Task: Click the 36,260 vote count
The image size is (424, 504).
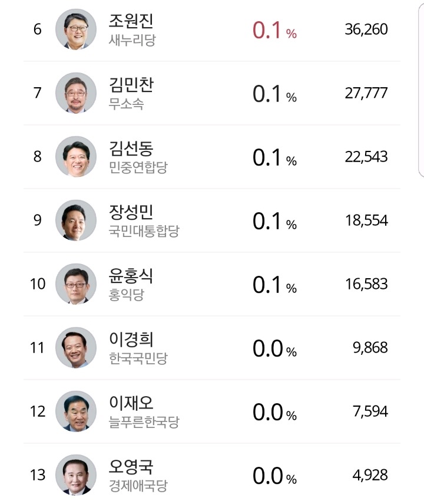Action: 366,29
